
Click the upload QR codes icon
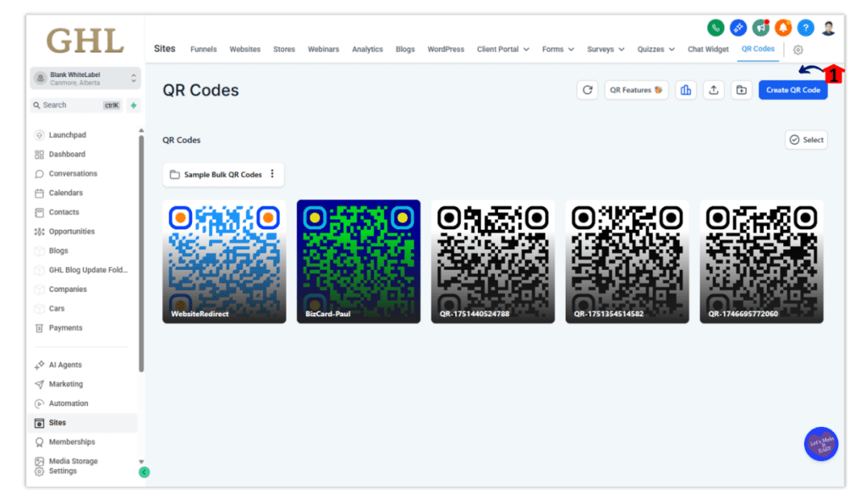coord(713,90)
